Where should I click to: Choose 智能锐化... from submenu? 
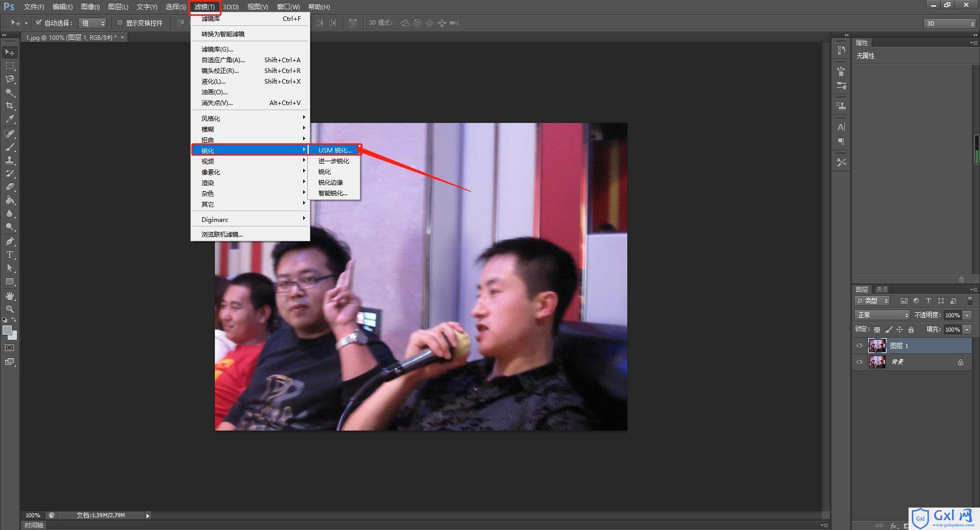click(335, 193)
